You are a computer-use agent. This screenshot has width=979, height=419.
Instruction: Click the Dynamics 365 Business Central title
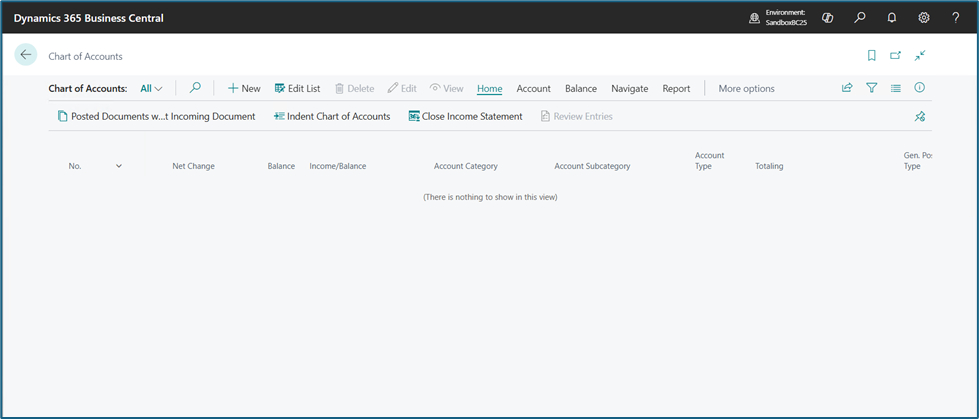point(89,18)
